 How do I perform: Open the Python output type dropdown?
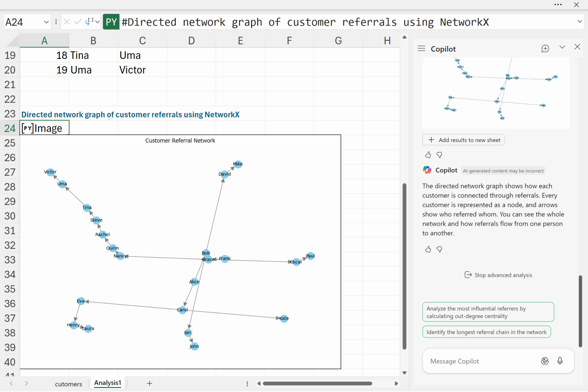[x=97, y=22]
